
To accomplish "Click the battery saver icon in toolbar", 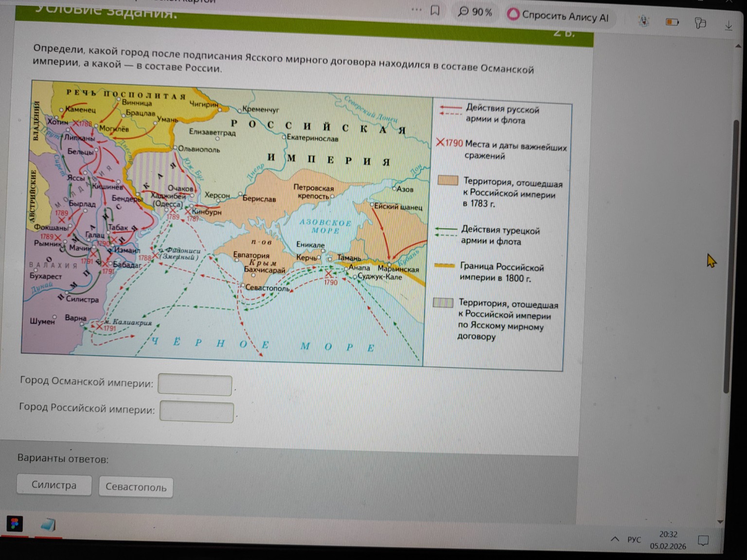I will 672,22.
